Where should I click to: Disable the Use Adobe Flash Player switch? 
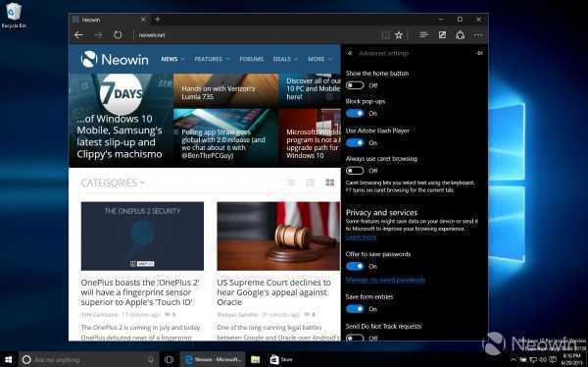tap(355, 142)
